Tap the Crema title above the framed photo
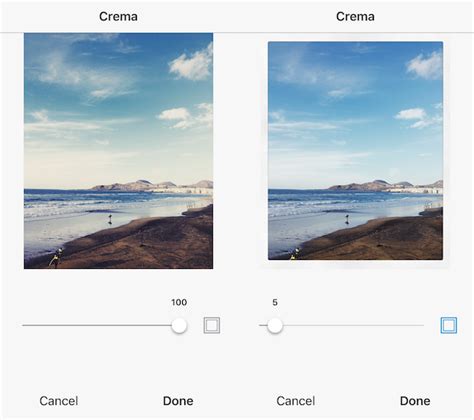The width and height of the screenshot is (474, 420). tap(355, 16)
